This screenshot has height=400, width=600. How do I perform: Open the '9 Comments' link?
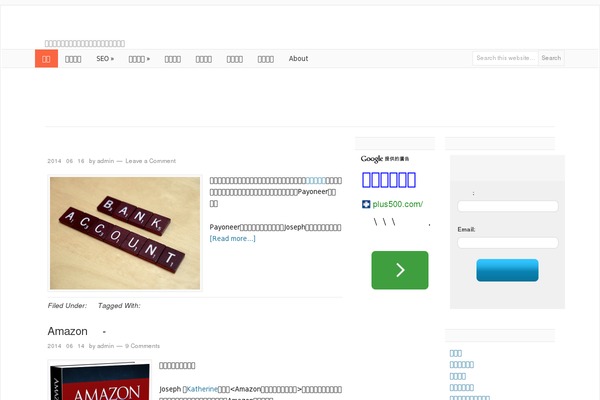coord(142,346)
